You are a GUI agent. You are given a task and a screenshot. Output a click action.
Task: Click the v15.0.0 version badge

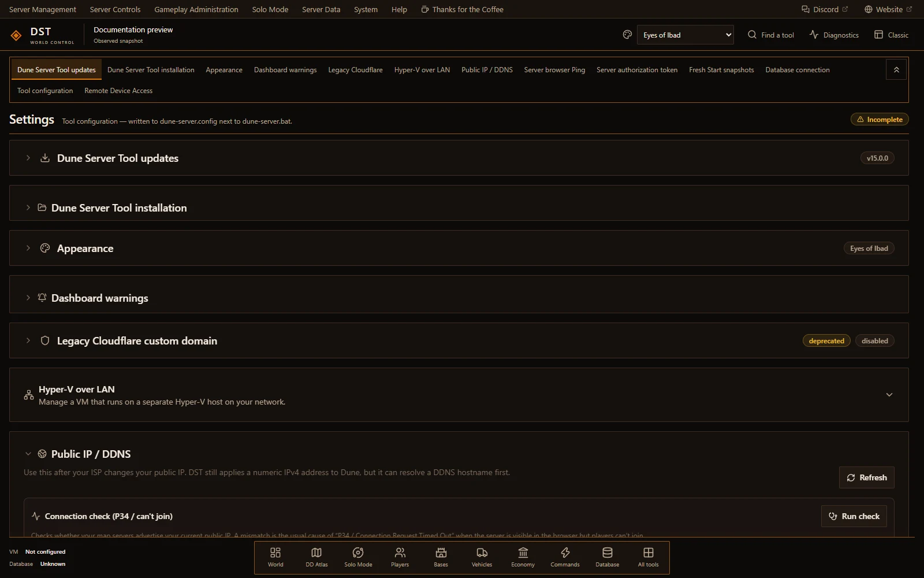[877, 158]
